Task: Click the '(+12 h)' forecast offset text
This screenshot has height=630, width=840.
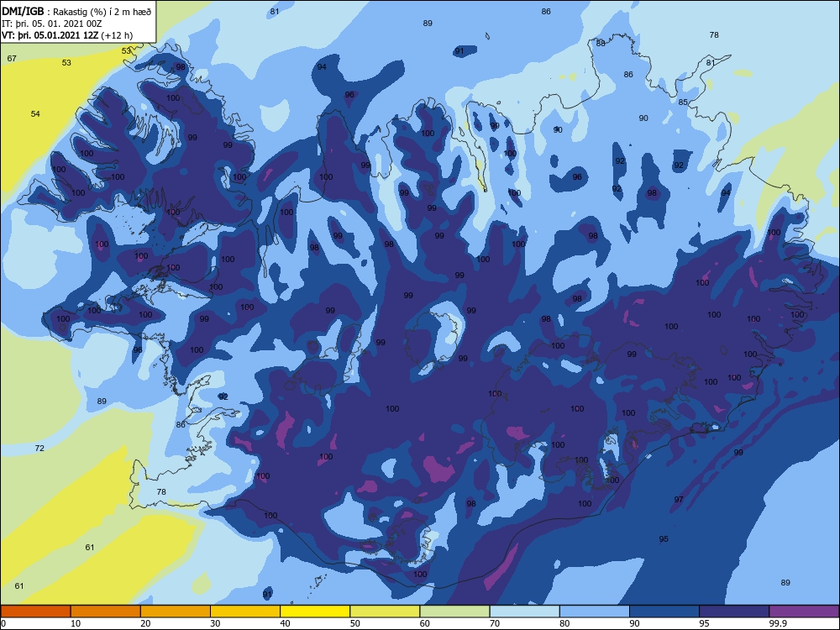Action: (117, 35)
